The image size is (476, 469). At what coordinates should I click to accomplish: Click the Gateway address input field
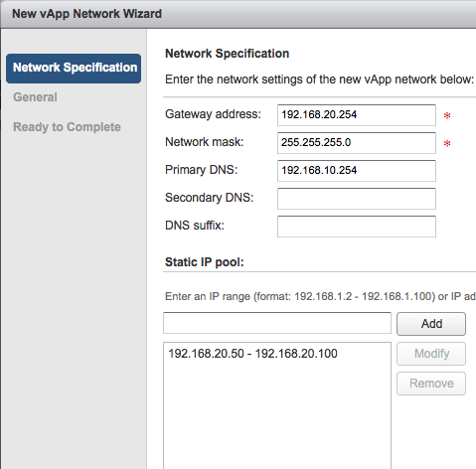[x=357, y=115]
